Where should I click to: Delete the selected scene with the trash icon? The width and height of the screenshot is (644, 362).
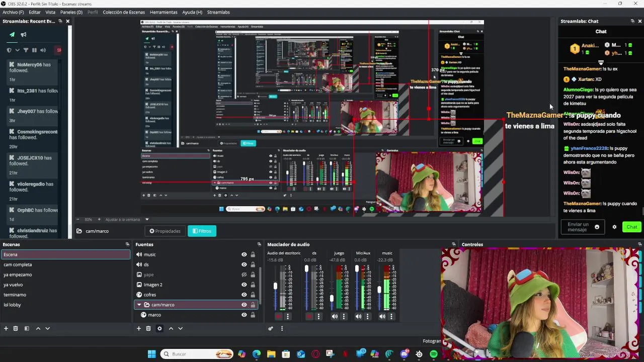click(x=16, y=328)
